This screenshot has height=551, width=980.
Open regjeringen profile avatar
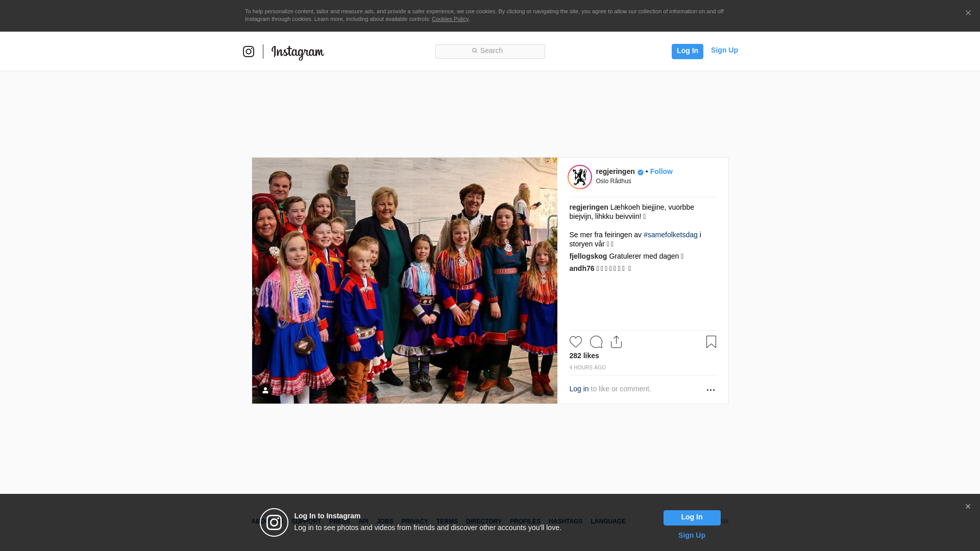pyautogui.click(x=580, y=177)
